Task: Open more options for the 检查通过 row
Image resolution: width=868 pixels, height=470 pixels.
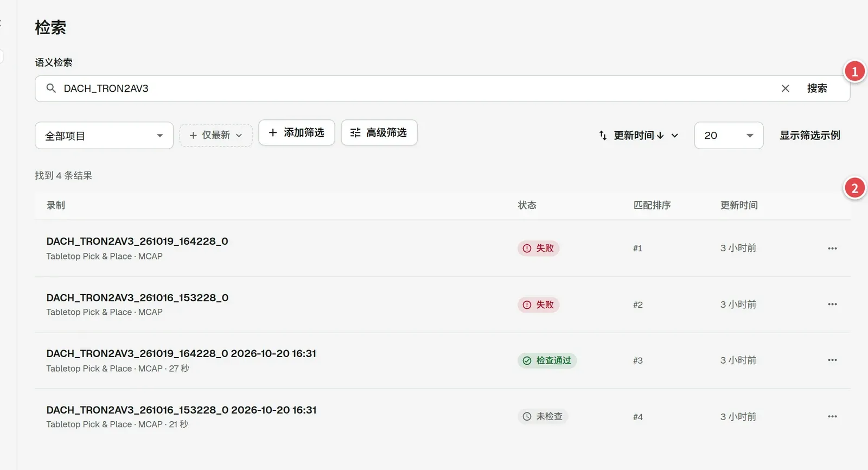Action: 832,360
